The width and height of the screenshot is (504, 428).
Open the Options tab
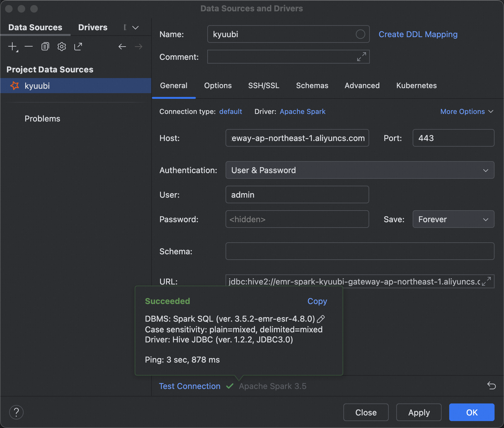(218, 86)
